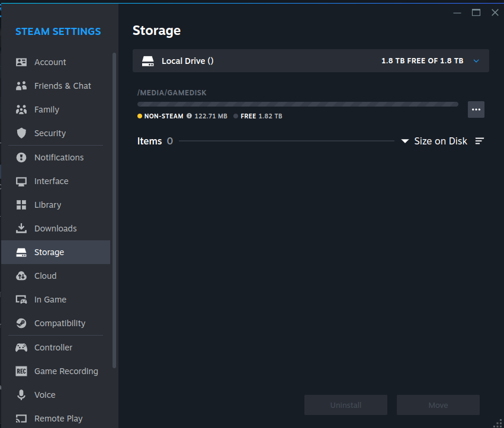Click the Storage drive icon in sidebar

coord(21,252)
